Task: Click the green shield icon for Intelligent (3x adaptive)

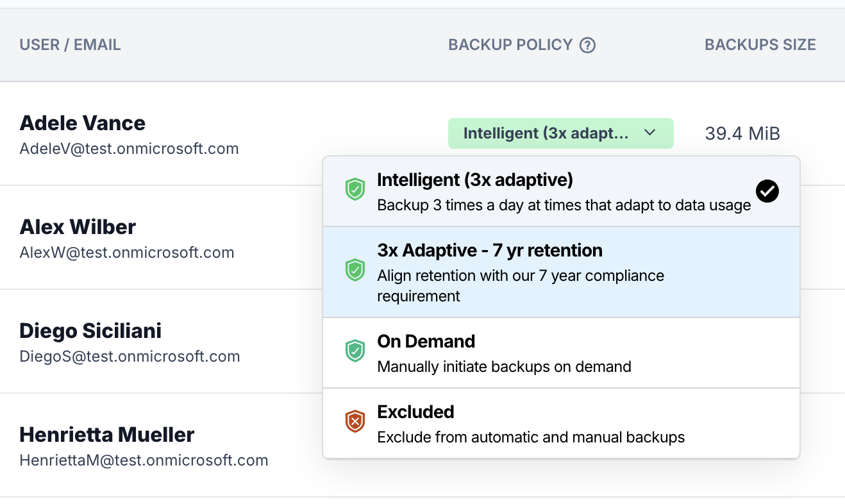Action: [355, 190]
